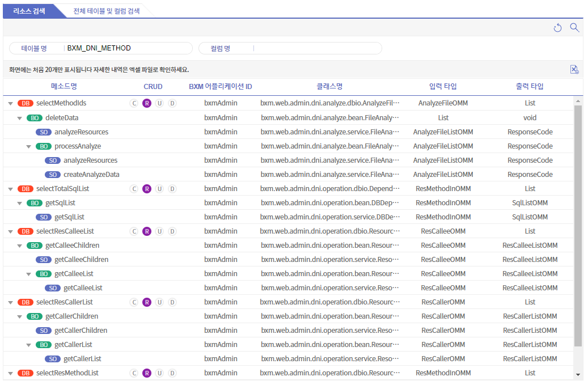Image resolution: width=588 pixels, height=385 pixels.
Task: Click ResCalleeOMM input of selectResCalleeList
Action: point(443,231)
